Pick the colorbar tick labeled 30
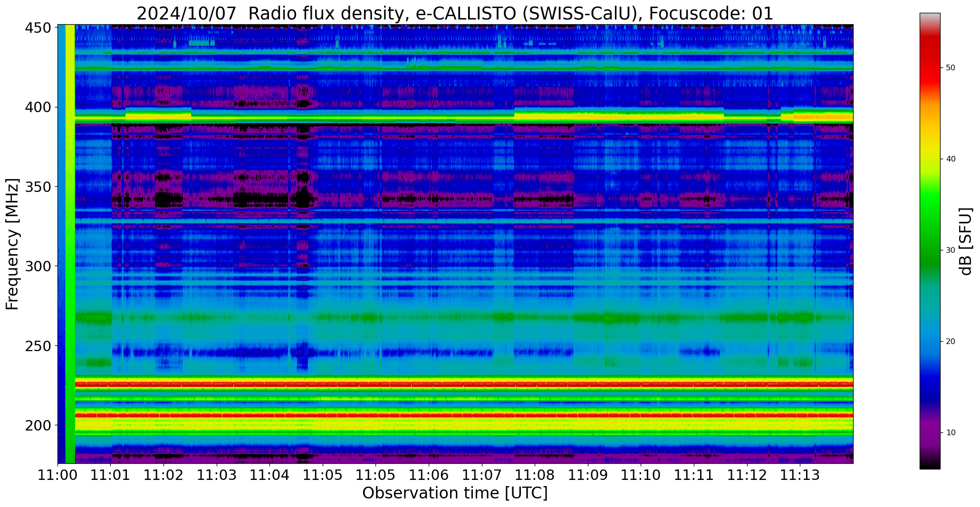Image resolution: width=980 pixels, height=507 pixels. point(951,250)
